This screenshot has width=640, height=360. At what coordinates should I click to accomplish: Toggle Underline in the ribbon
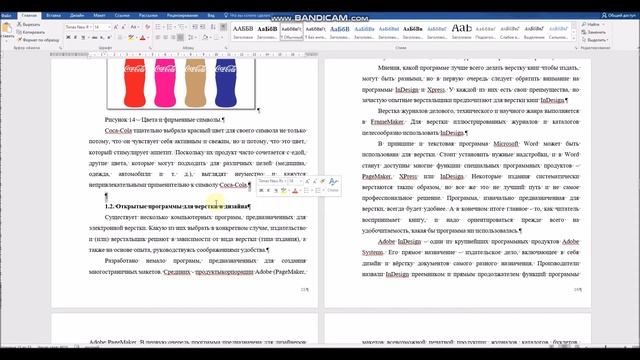tap(83, 38)
